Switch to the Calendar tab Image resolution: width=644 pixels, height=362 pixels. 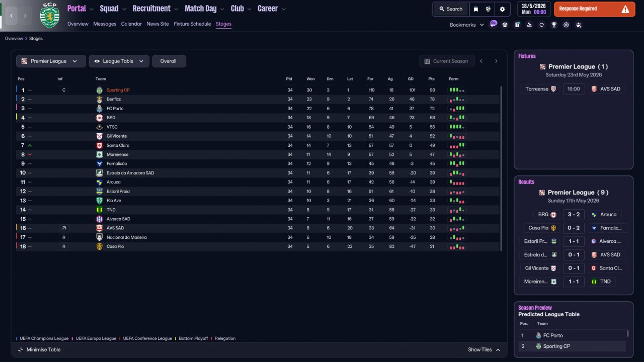(x=131, y=24)
